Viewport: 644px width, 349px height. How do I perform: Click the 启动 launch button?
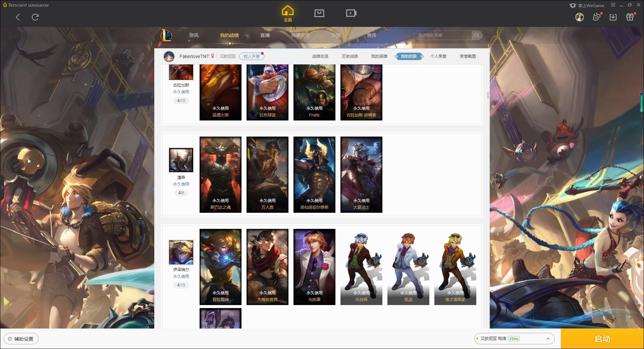[602, 339]
